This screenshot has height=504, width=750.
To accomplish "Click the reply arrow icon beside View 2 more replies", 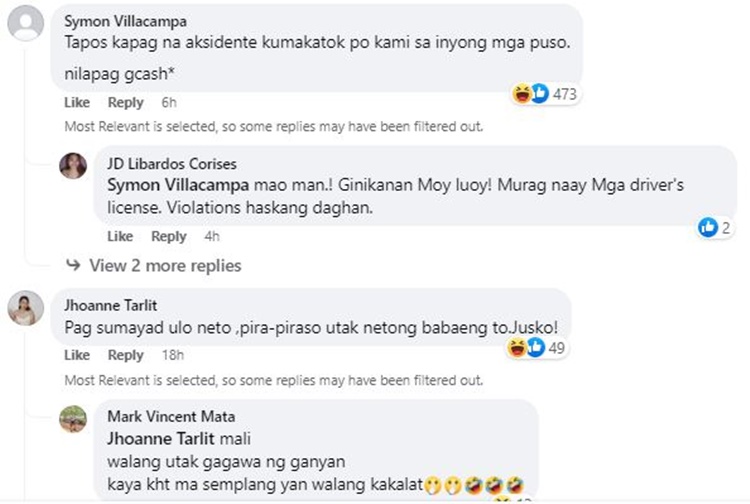I will click(73, 266).
